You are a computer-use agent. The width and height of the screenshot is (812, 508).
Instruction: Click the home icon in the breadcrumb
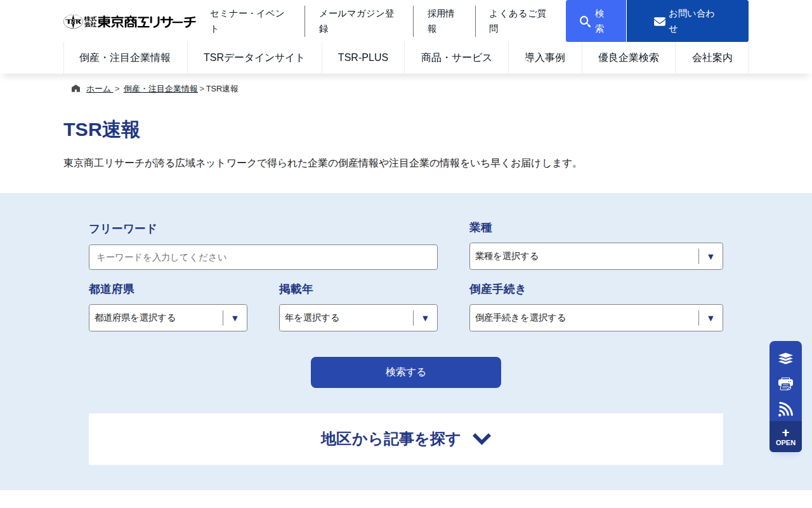[x=74, y=88]
